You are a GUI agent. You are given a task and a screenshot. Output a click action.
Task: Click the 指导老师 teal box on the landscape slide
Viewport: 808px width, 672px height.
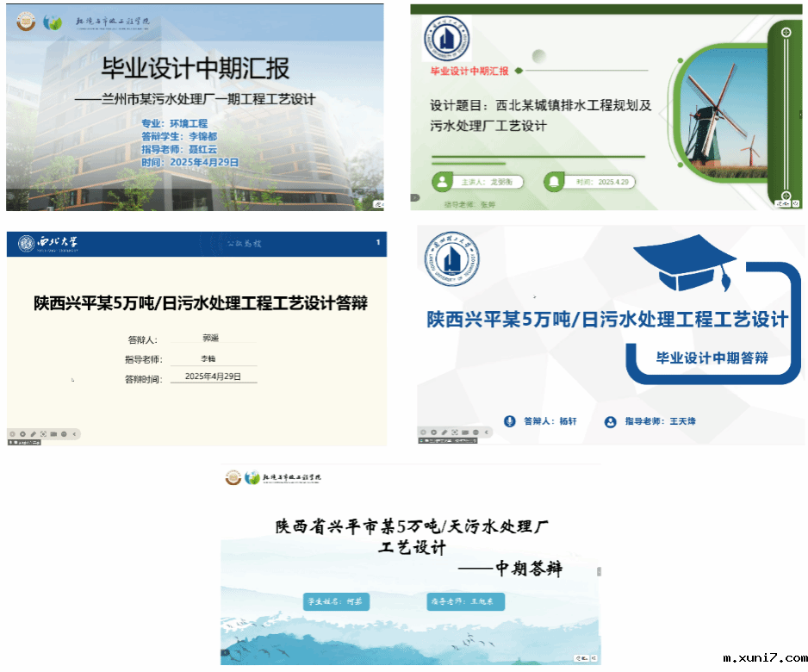tap(464, 601)
